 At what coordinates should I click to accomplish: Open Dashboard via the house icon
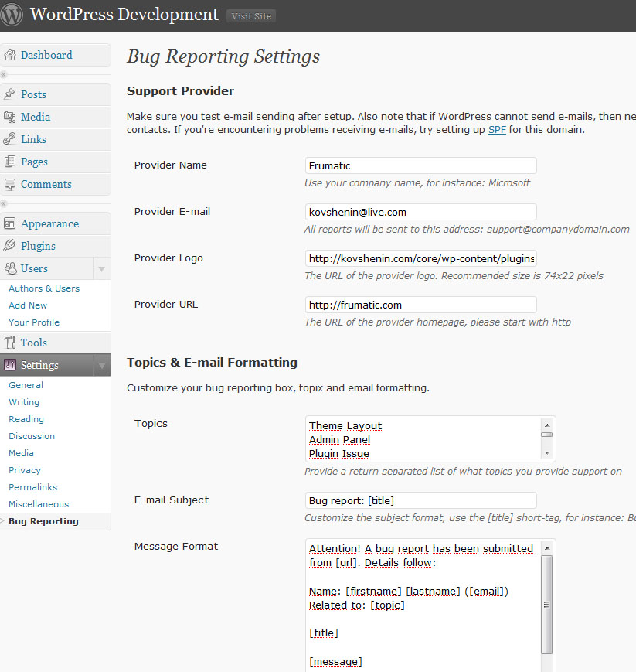[10, 55]
